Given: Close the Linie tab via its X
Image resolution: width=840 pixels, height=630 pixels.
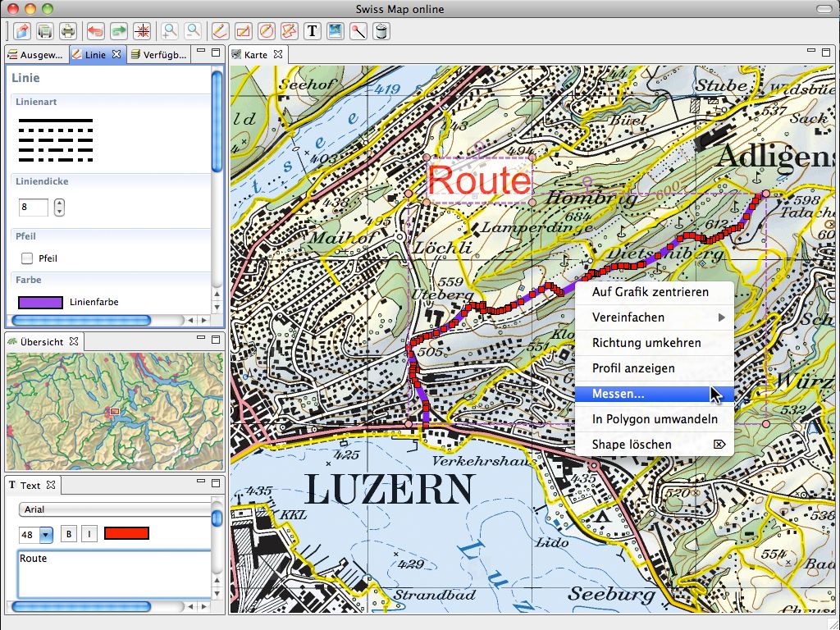Looking at the screenshot, I should pyautogui.click(x=116, y=54).
